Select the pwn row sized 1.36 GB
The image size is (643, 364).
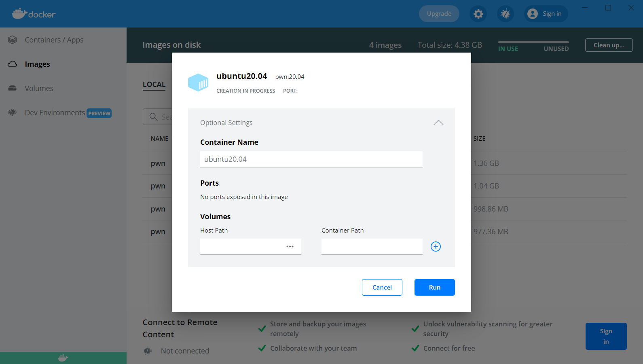click(x=385, y=163)
